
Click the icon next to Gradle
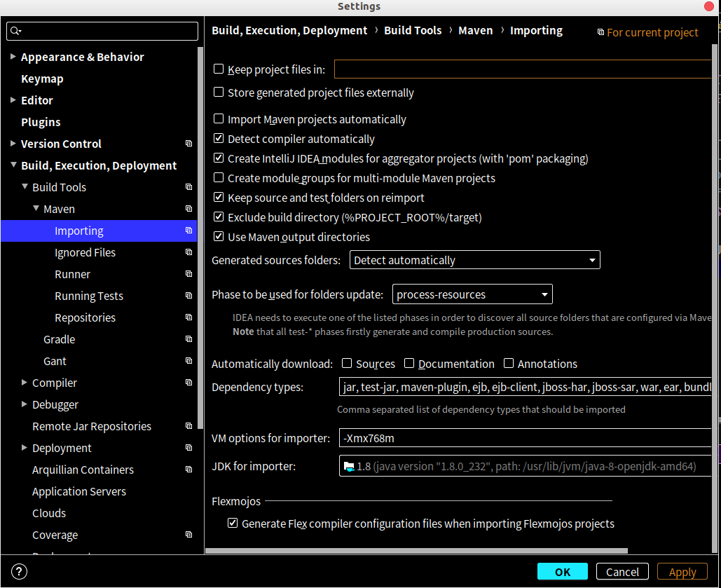188,339
